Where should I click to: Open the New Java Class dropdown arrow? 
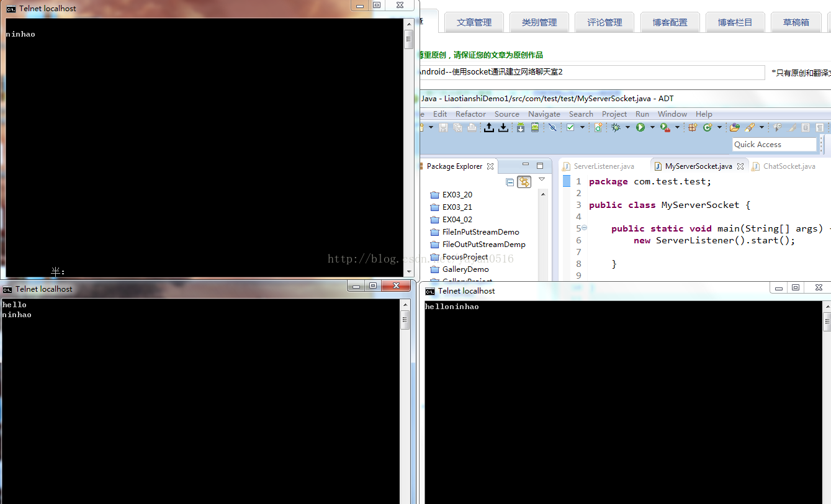click(719, 127)
